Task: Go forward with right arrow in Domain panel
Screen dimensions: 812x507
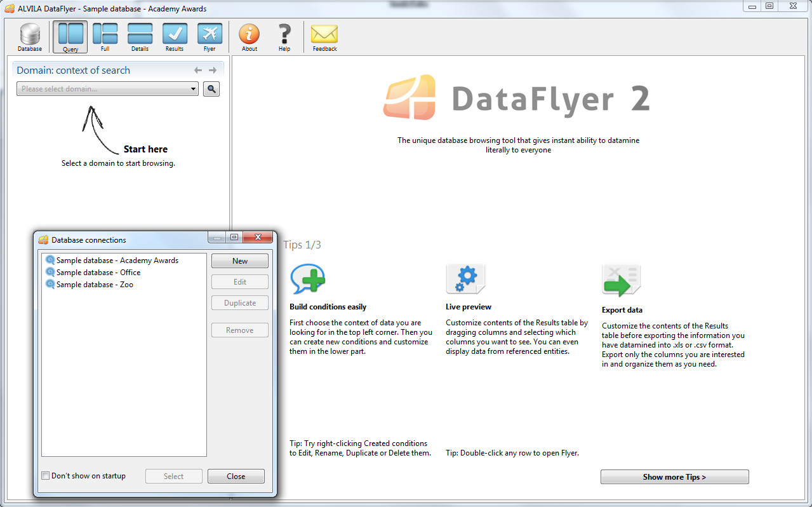Action: pos(213,71)
